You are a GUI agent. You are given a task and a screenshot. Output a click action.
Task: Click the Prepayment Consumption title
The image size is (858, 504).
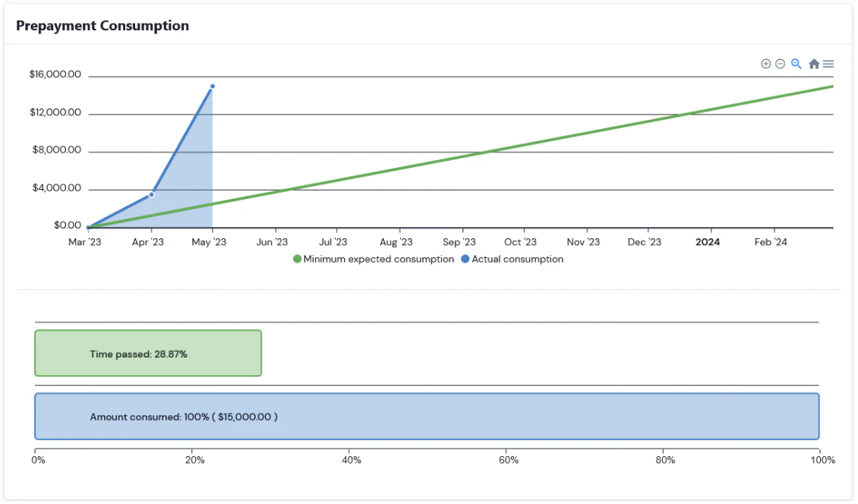tap(103, 26)
